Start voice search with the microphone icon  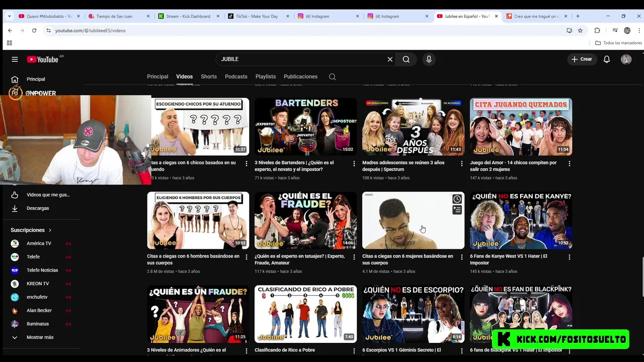pyautogui.click(x=429, y=59)
